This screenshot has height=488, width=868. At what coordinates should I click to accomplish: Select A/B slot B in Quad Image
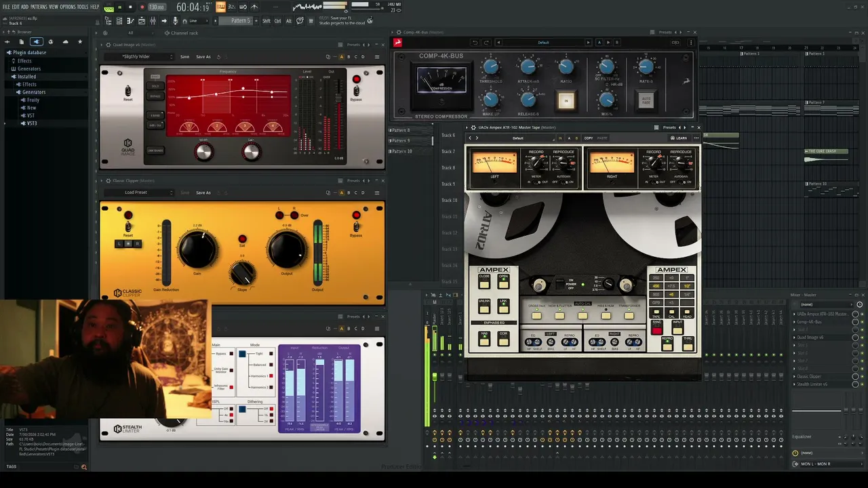(349, 57)
